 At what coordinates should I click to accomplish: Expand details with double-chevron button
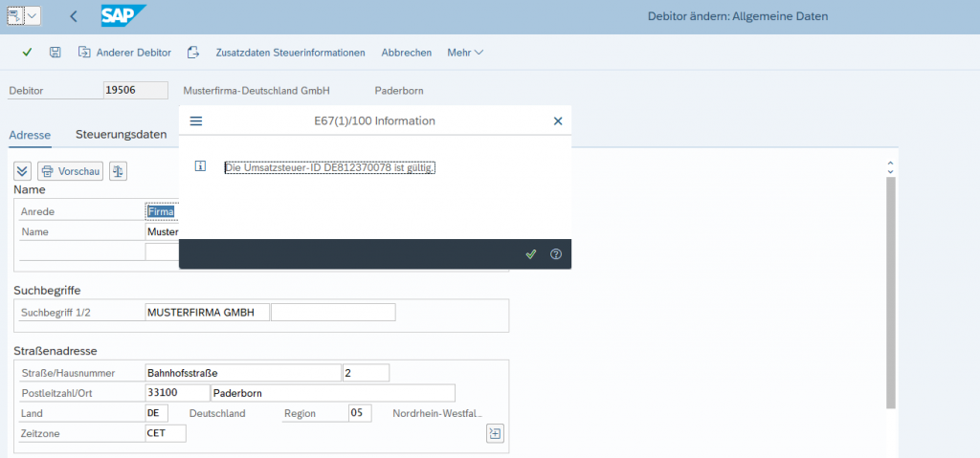23,171
